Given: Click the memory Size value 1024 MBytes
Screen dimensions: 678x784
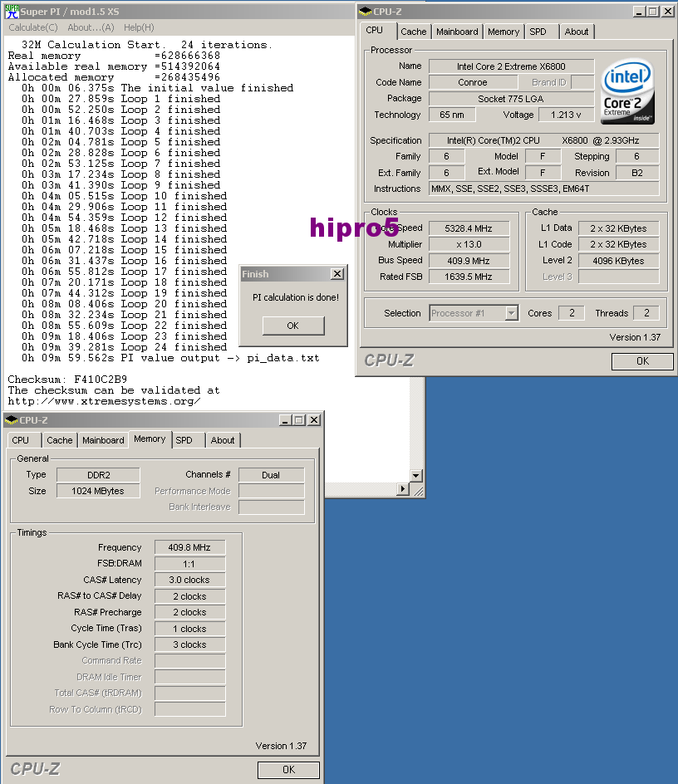Looking at the screenshot, I should (99, 491).
